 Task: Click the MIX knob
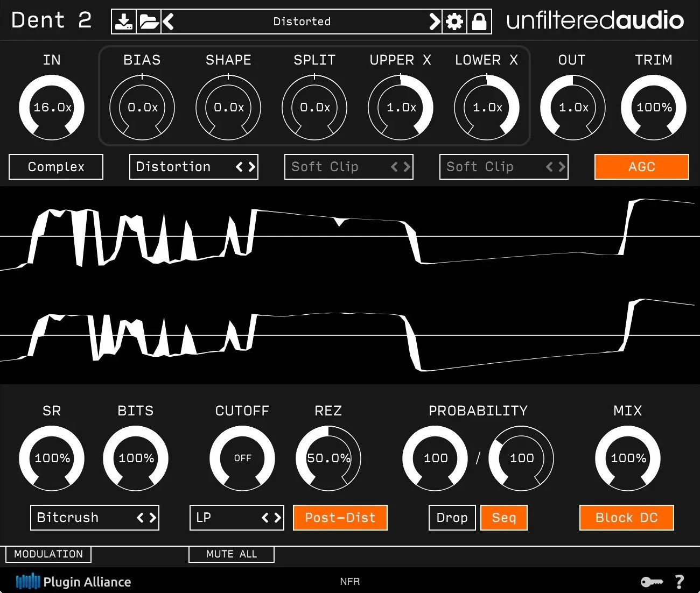628,458
